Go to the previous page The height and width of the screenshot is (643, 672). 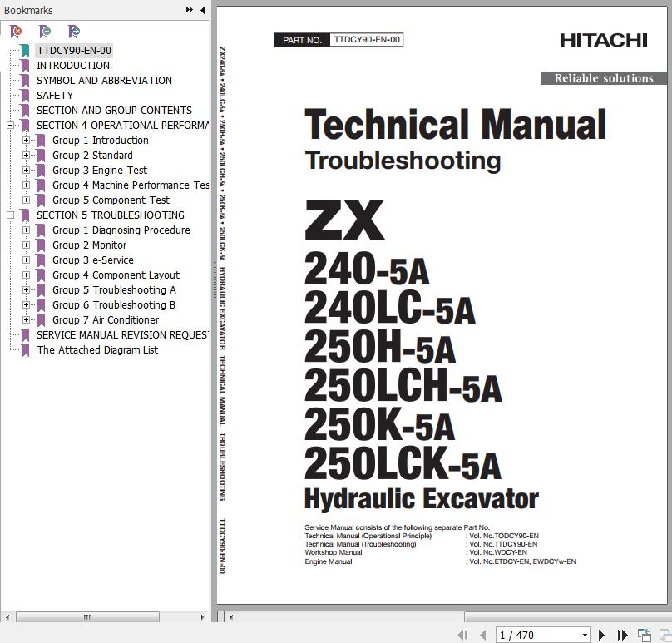pos(483,635)
